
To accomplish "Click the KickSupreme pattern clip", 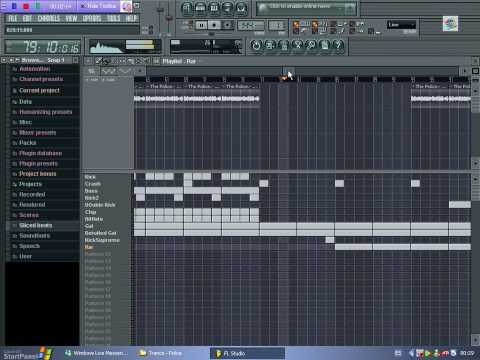I will pos(330,240).
